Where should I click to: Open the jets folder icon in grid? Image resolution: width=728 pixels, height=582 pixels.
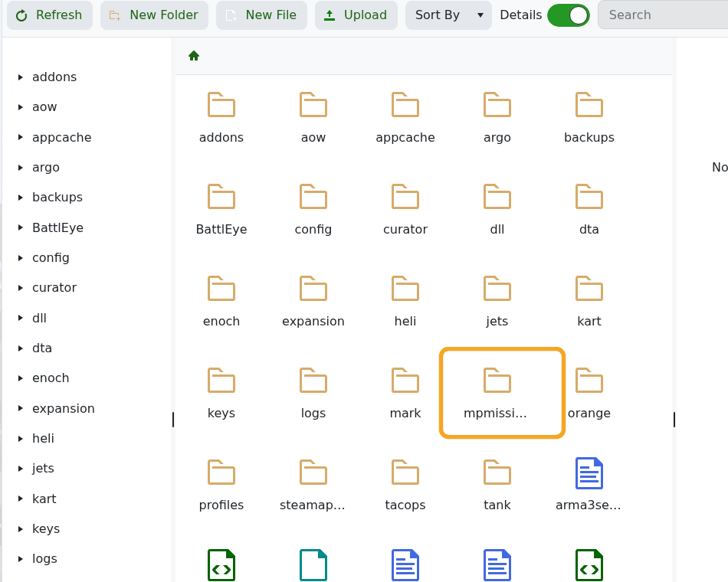[497, 288]
